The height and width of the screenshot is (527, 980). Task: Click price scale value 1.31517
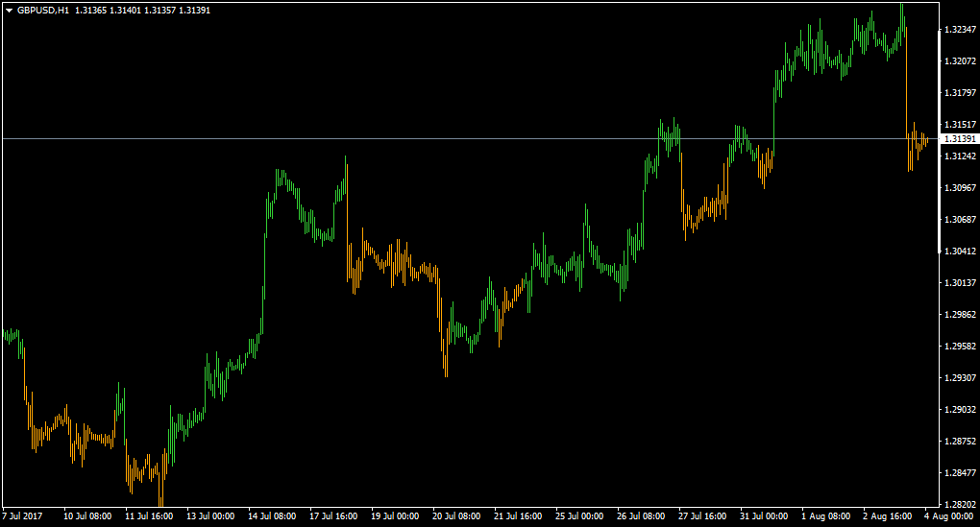point(960,124)
